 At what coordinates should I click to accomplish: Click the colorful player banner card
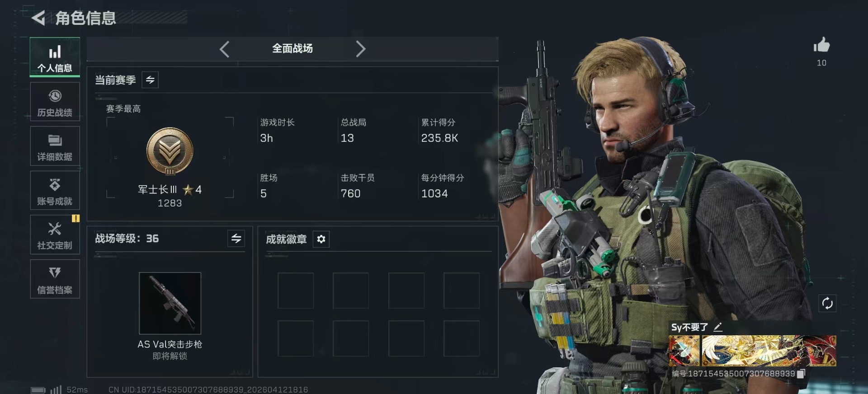click(x=752, y=351)
